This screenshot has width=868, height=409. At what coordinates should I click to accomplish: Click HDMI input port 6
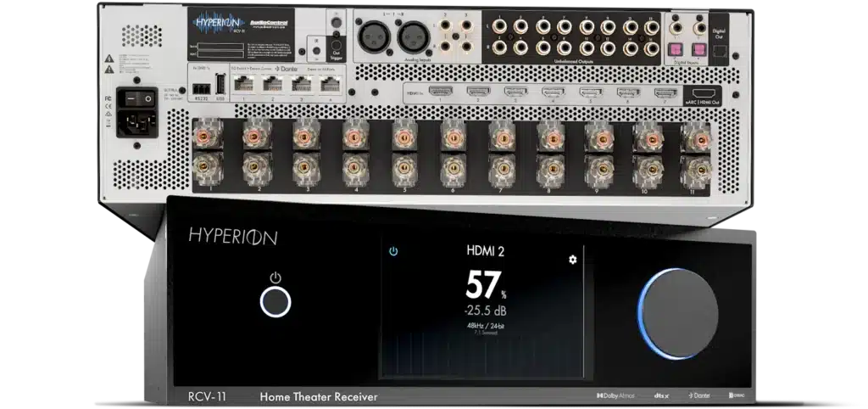pos(627,92)
